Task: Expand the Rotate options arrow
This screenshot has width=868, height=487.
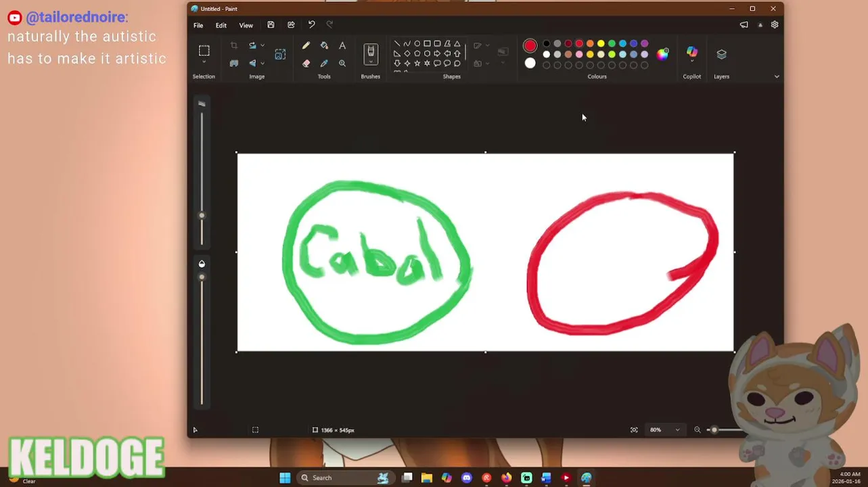Action: (x=262, y=46)
